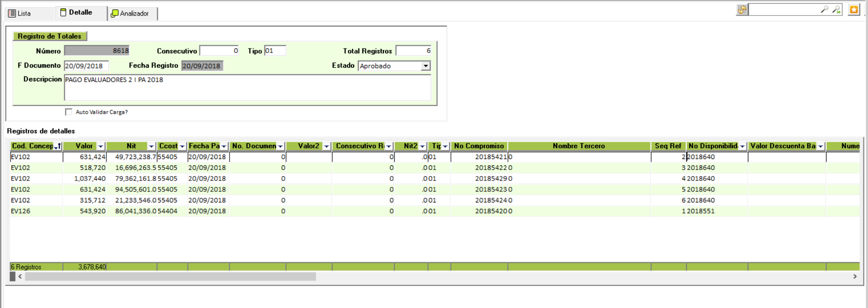The image size is (868, 308).
Task: Click the No Compromiso cell 20185424
Action: coord(479,200)
